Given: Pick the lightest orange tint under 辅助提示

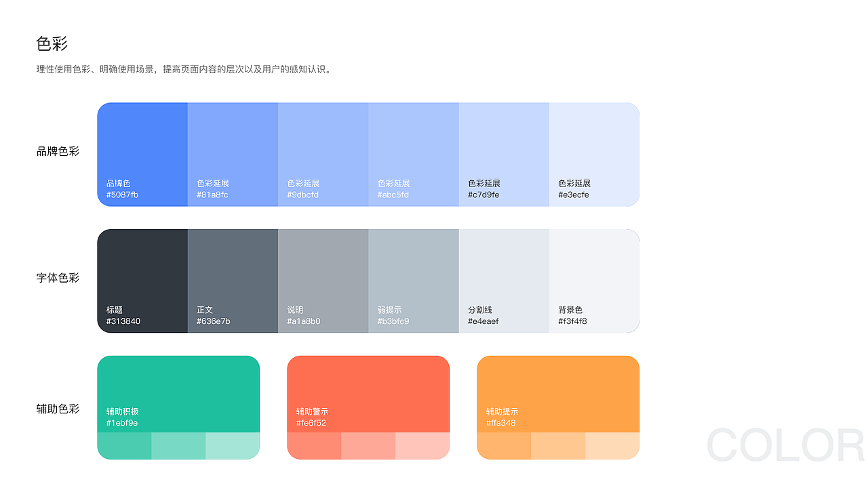Looking at the screenshot, I should click(612, 446).
